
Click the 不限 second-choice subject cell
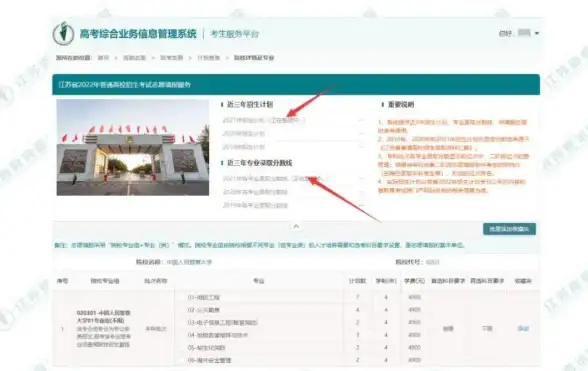click(x=487, y=329)
